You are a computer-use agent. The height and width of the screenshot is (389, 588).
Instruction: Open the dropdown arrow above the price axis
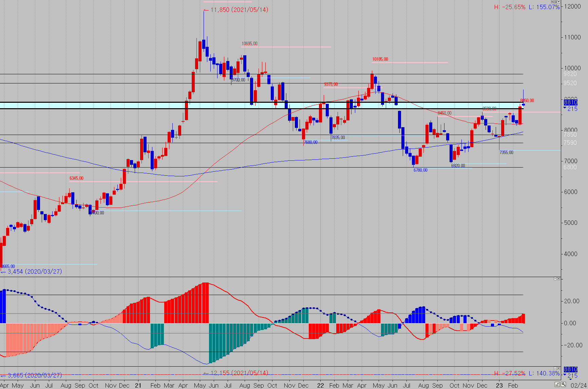click(559, 2)
